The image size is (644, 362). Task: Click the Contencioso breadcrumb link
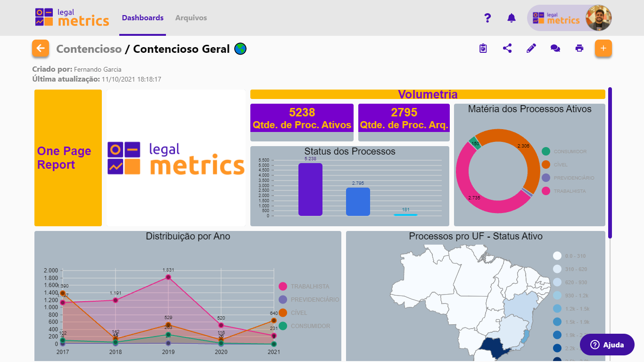click(x=89, y=49)
